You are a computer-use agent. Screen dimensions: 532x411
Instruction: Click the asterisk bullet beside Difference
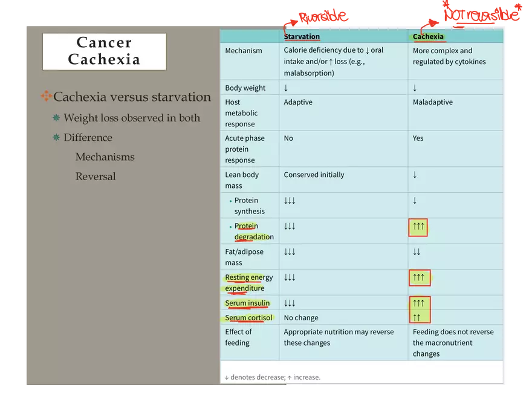[x=56, y=137]
